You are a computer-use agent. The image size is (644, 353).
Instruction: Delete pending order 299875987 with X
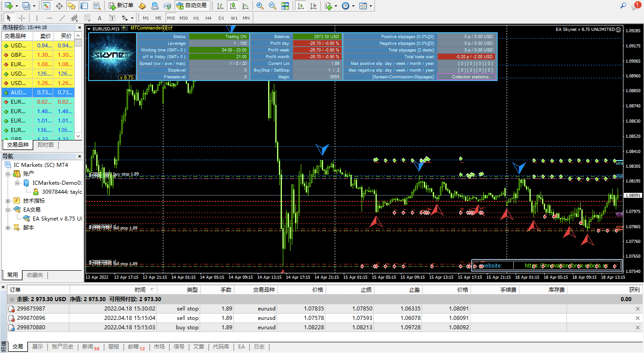click(638, 309)
